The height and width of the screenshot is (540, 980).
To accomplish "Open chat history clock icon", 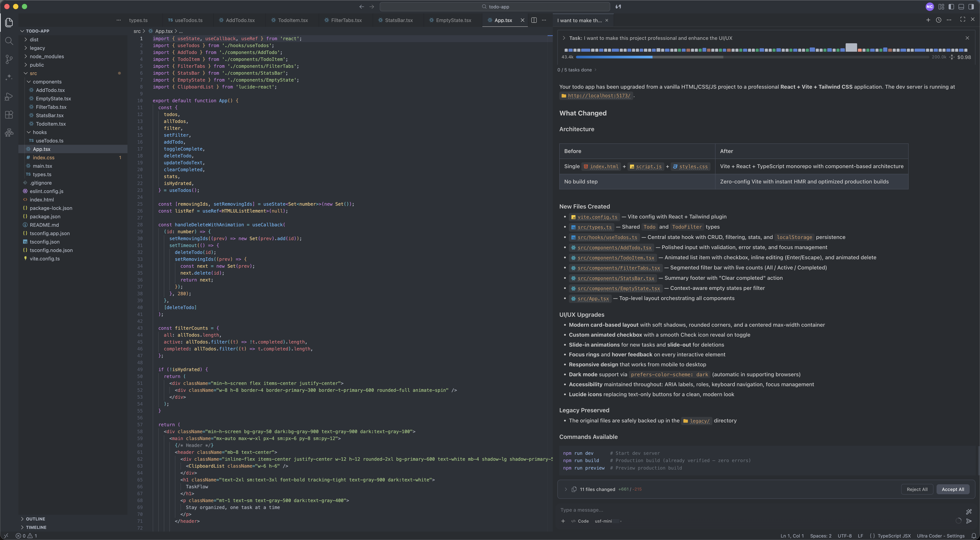I will tap(938, 20).
